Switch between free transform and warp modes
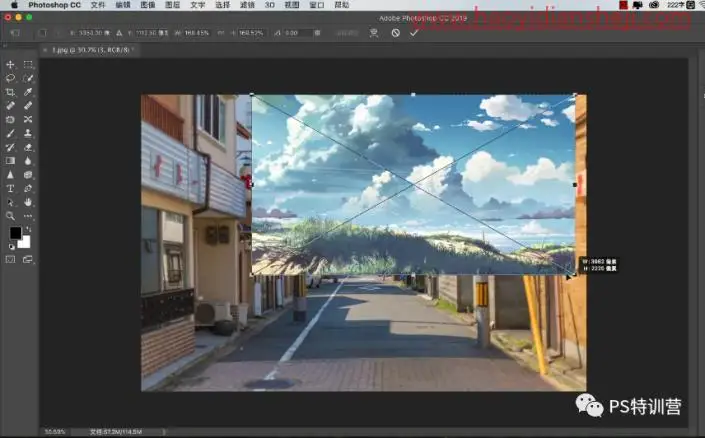The image size is (705, 438). (x=374, y=33)
